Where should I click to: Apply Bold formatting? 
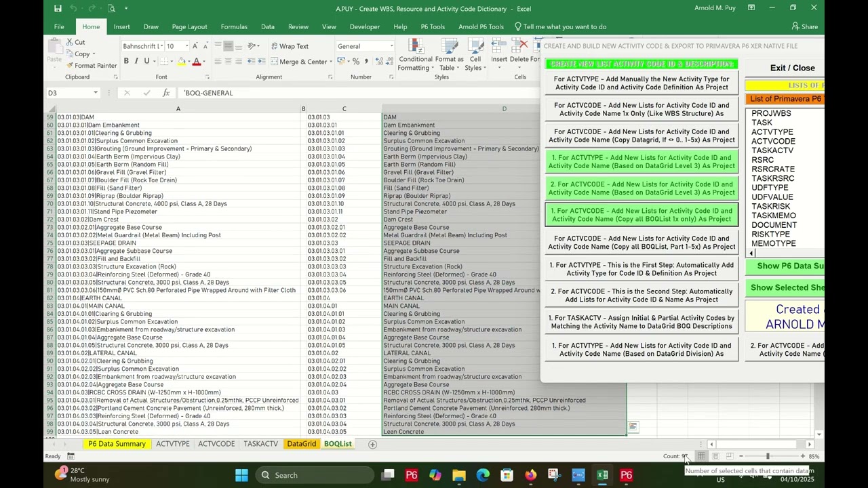pos(126,62)
